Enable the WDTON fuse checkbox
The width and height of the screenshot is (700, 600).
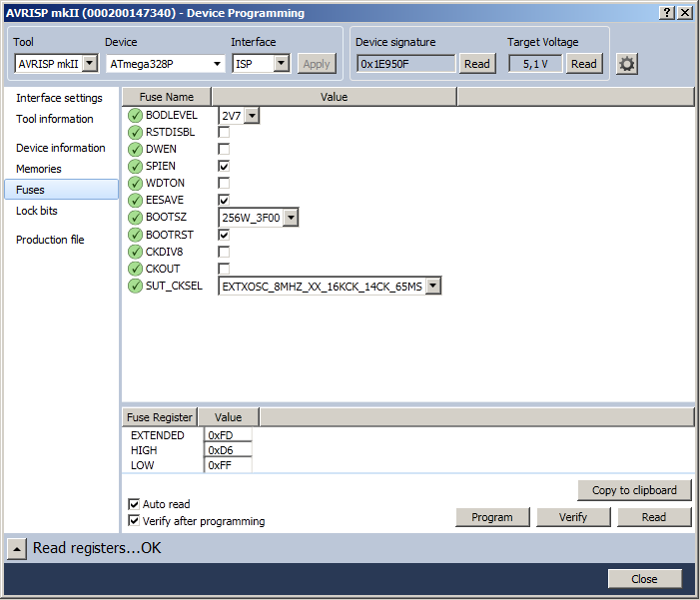pos(224,183)
